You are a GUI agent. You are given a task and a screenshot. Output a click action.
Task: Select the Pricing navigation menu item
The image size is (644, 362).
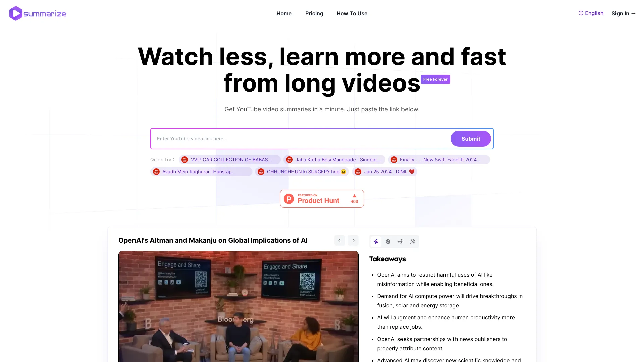click(x=314, y=13)
